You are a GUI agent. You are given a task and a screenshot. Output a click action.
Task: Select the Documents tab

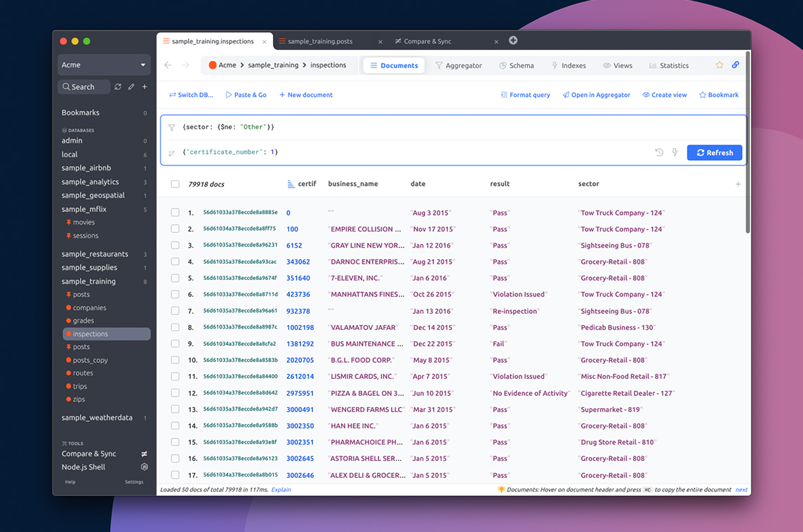[394, 65]
